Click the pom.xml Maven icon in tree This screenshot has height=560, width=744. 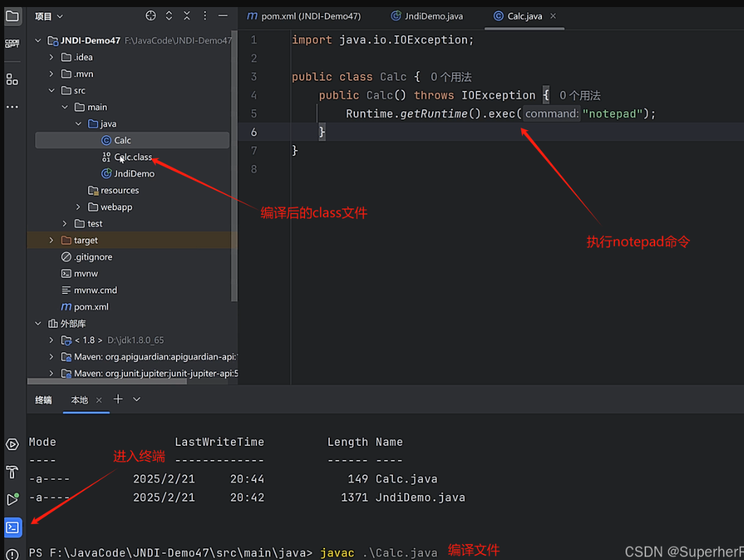click(x=66, y=307)
